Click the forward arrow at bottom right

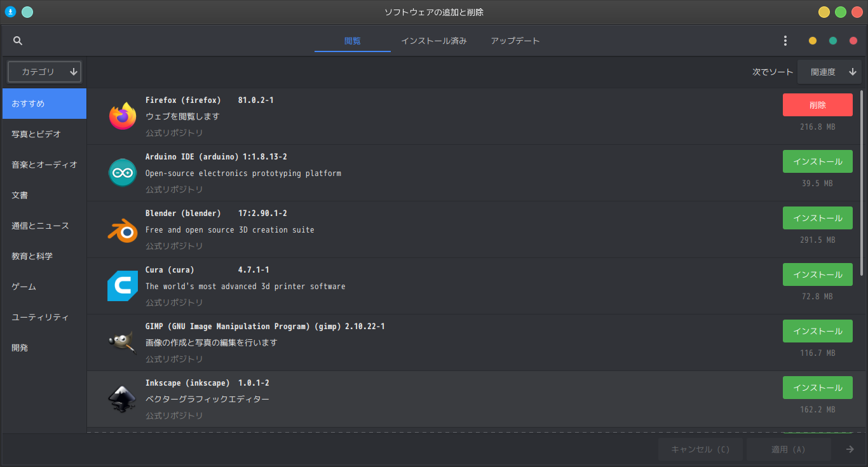pyautogui.click(x=850, y=449)
